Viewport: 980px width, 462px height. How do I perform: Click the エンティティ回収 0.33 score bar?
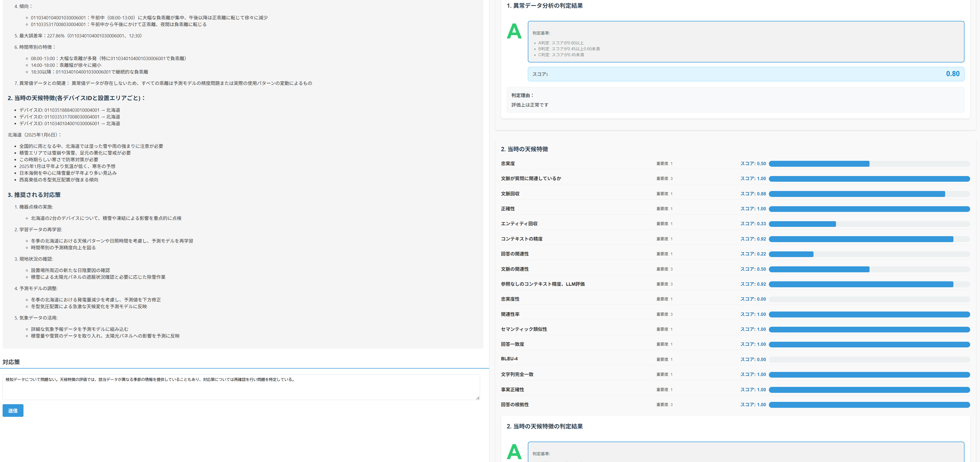[x=869, y=224]
